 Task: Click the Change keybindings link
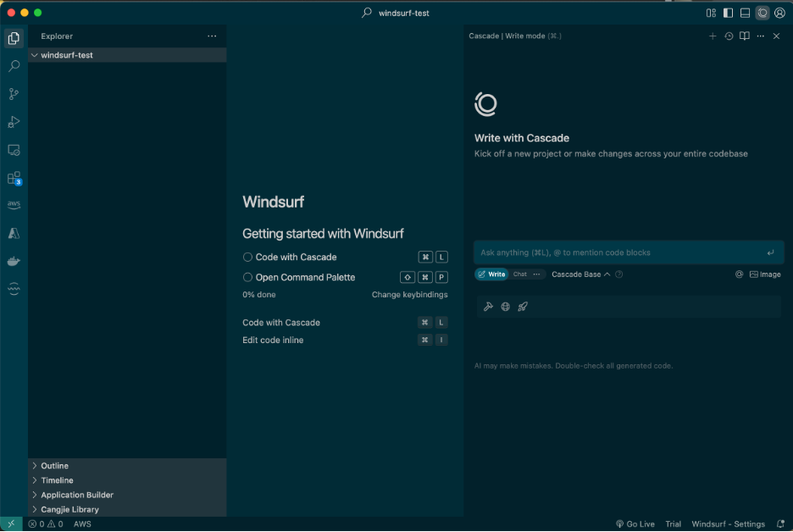pos(410,294)
